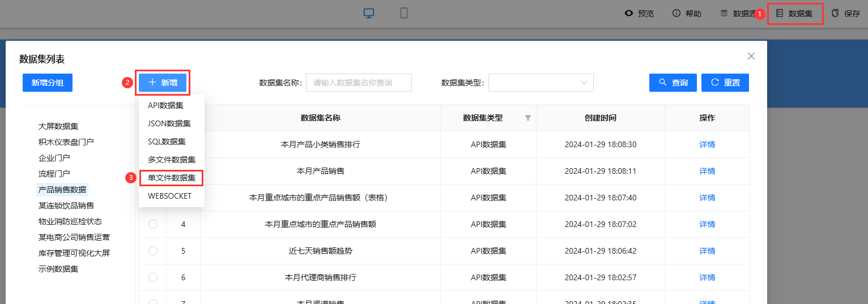Open the 数据源 data source icon

724,14
